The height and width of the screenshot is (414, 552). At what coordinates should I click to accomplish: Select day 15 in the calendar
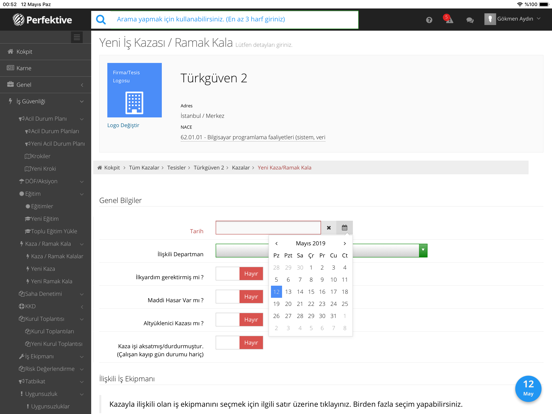(x=311, y=291)
